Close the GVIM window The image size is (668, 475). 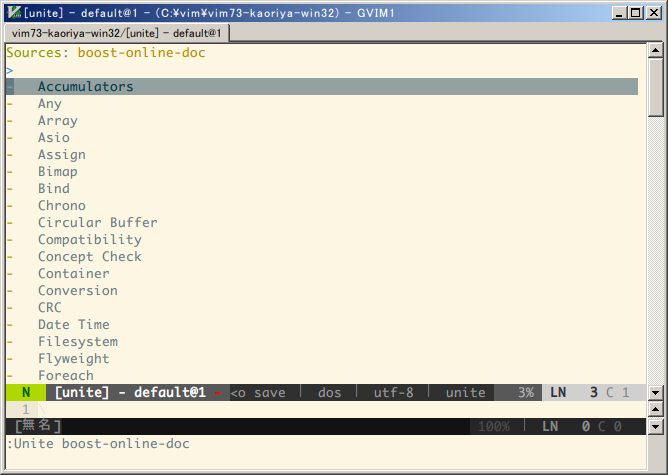pos(654,13)
